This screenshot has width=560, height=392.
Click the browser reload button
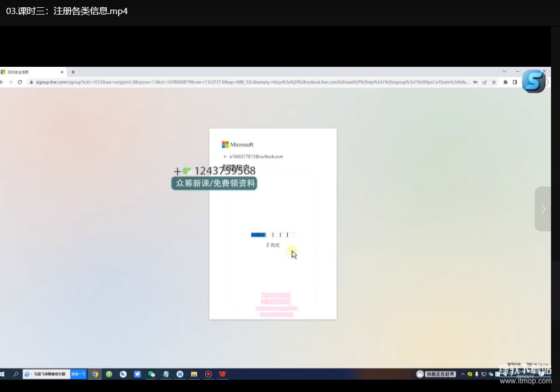coord(20,82)
